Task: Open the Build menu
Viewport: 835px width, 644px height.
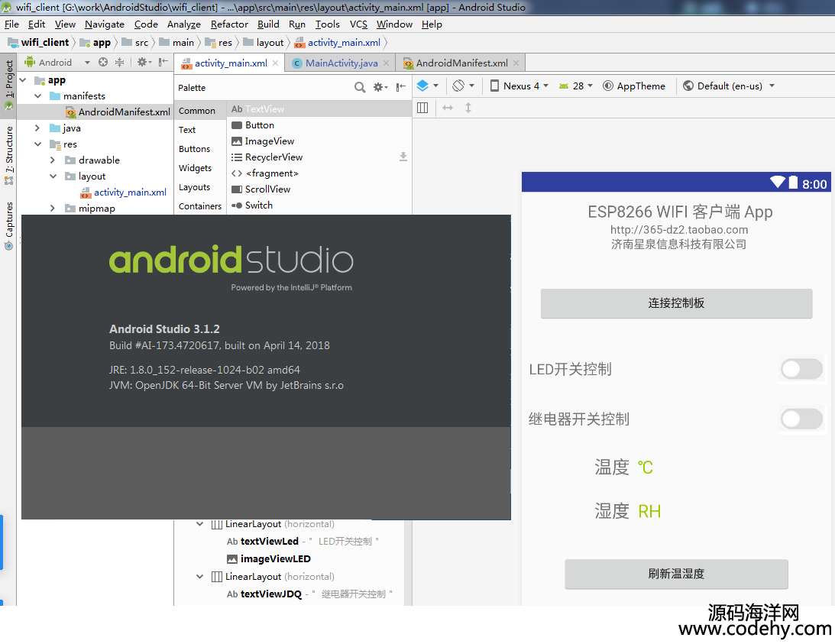Action: coord(268,24)
